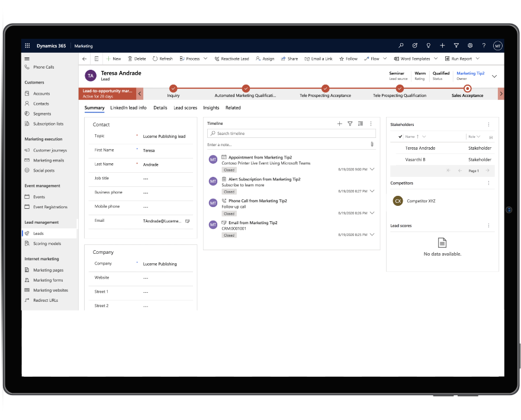The image size is (521, 420).
Task: Click the email send icon beside TAndrade address
Action: point(188,221)
